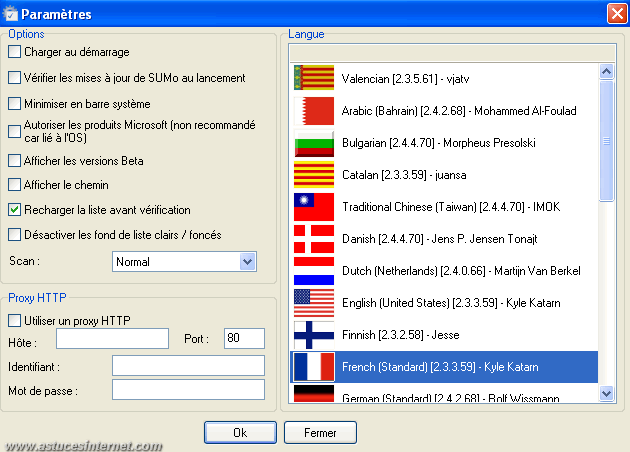The image size is (630, 452).
Task: Select French (Standard) highlighted entry
Action: [444, 367]
